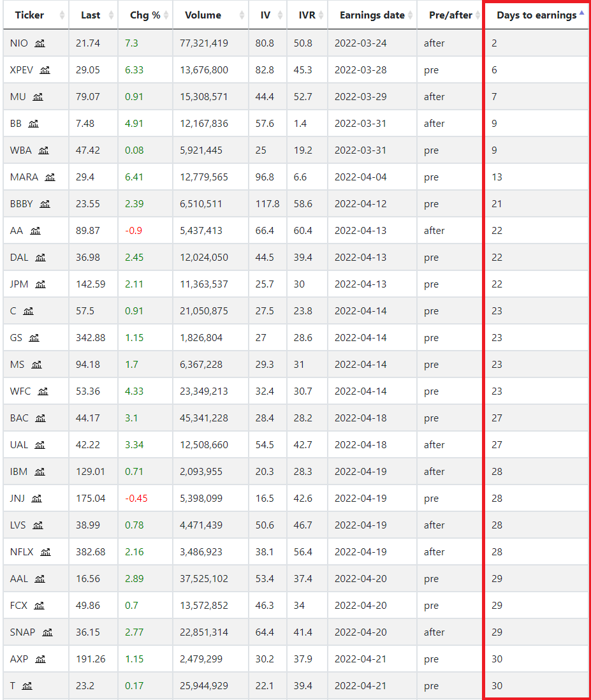This screenshot has width=591, height=700.
Task: Open the chart icon next to BBBY
Action: [x=45, y=204]
